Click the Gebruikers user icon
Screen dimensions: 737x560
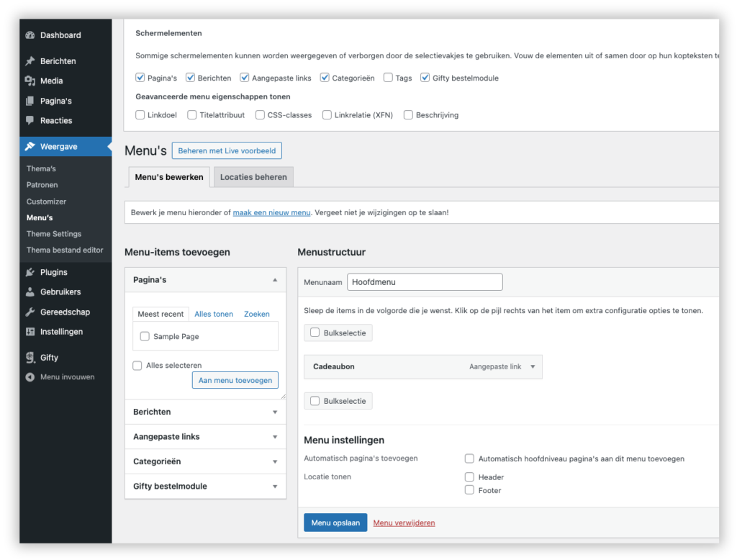pyautogui.click(x=30, y=292)
